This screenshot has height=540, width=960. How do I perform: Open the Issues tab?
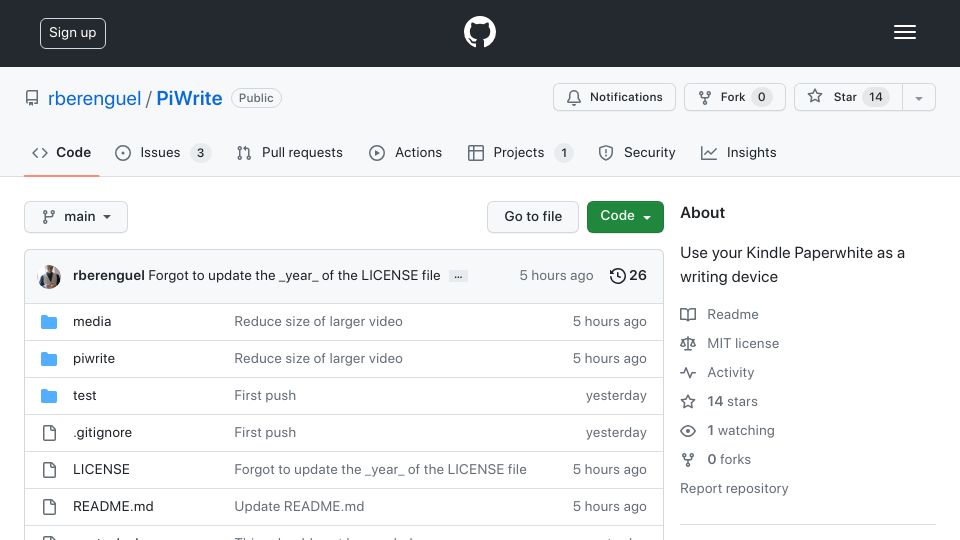tap(163, 152)
